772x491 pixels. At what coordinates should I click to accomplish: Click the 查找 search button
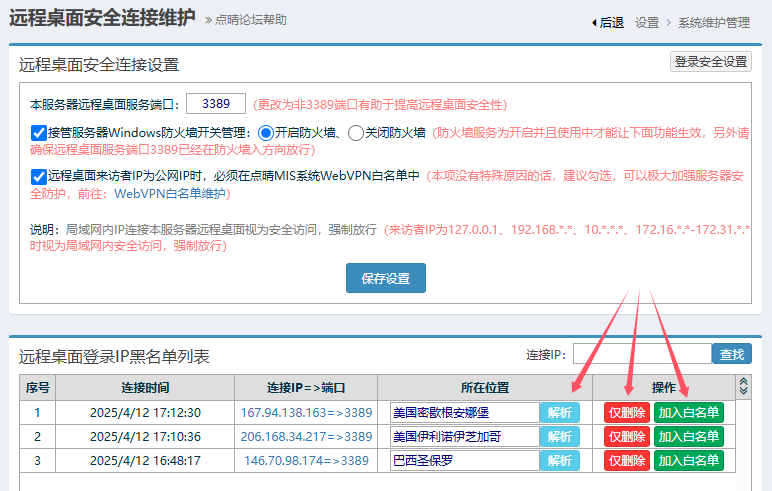[x=731, y=354]
